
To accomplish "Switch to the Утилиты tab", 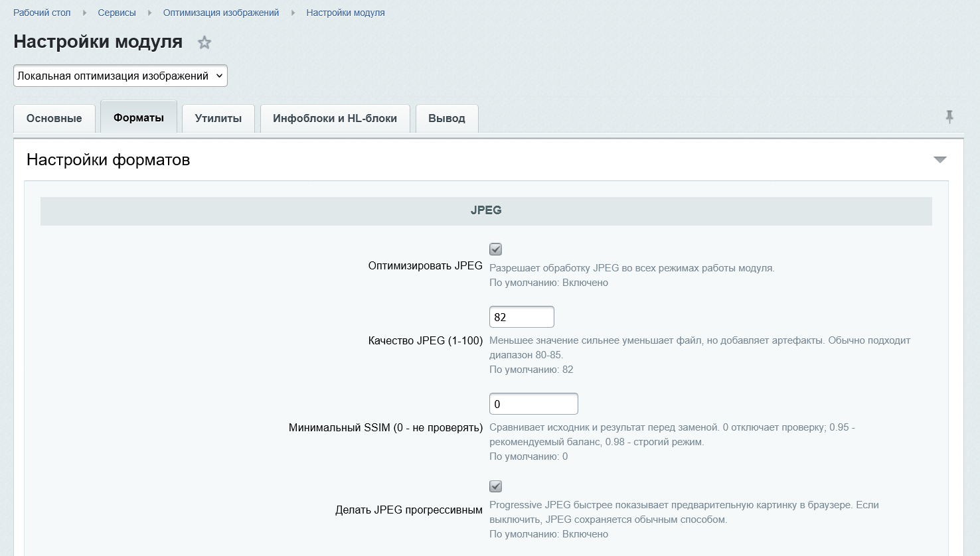I will pyautogui.click(x=218, y=118).
